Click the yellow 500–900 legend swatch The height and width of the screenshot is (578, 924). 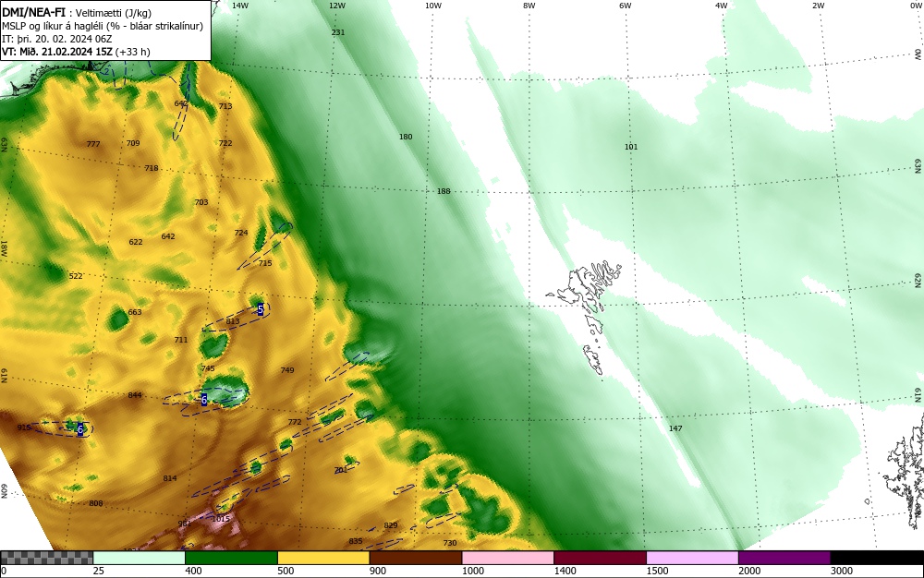tap(323, 558)
